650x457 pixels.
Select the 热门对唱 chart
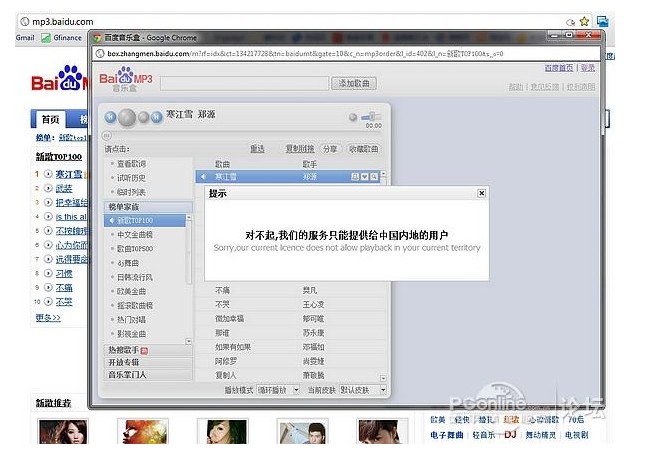click(x=131, y=320)
